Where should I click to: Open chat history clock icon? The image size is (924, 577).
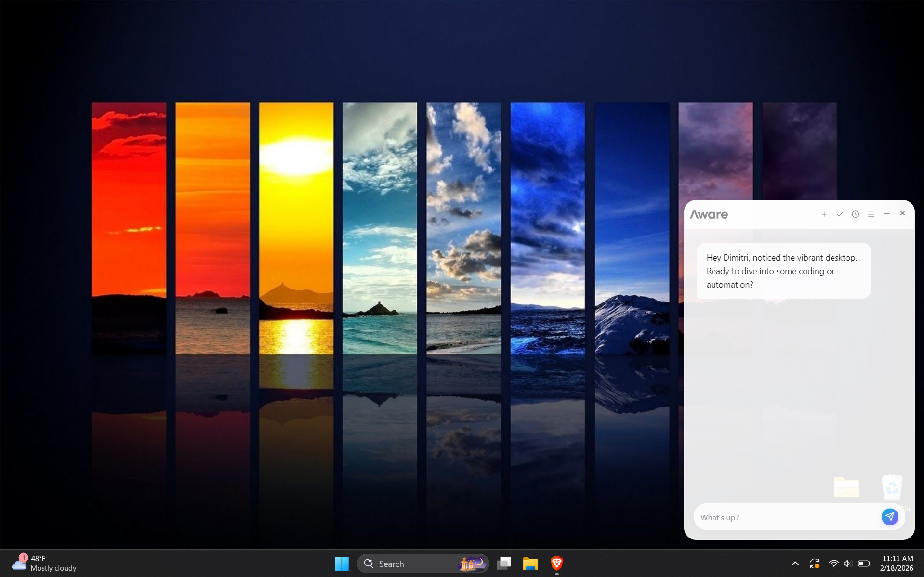click(855, 214)
